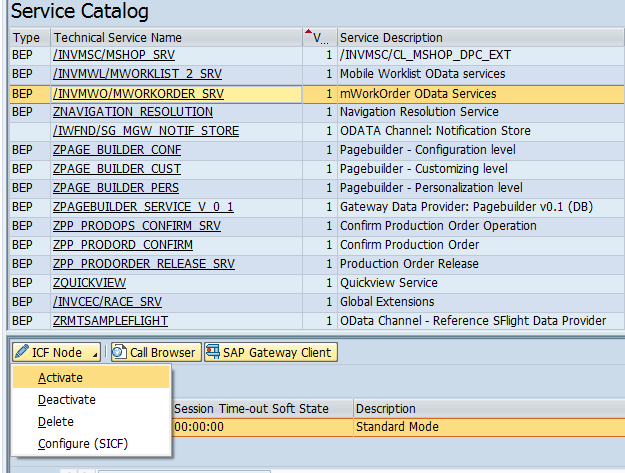
Task: Click the SAP Gateway Client icon
Action: [214, 352]
